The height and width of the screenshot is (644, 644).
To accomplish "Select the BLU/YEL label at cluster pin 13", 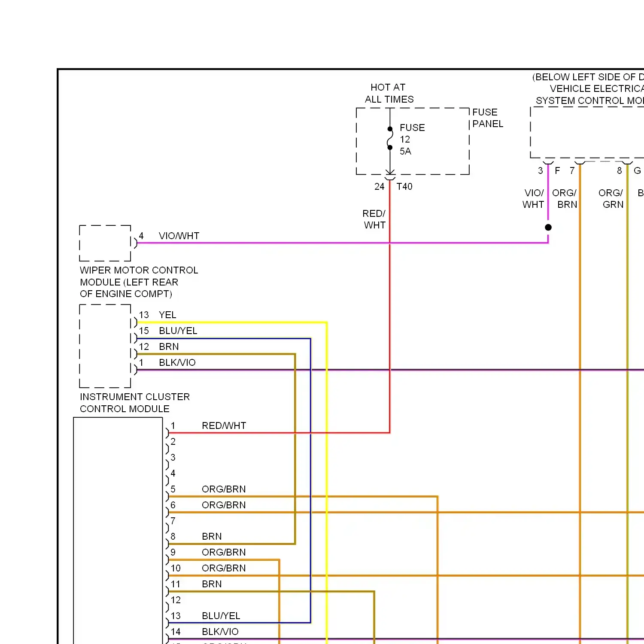I will [x=221, y=616].
